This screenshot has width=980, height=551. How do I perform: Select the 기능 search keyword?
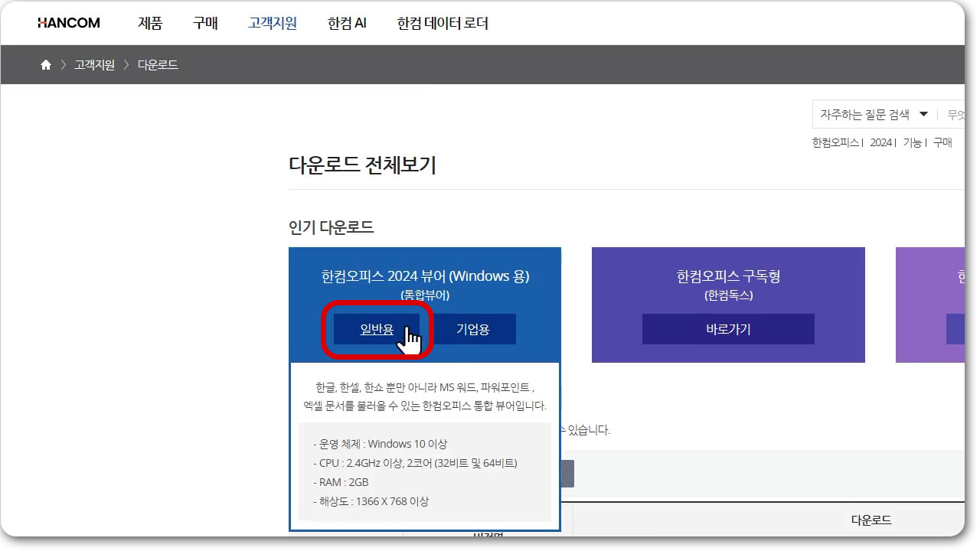coord(912,142)
